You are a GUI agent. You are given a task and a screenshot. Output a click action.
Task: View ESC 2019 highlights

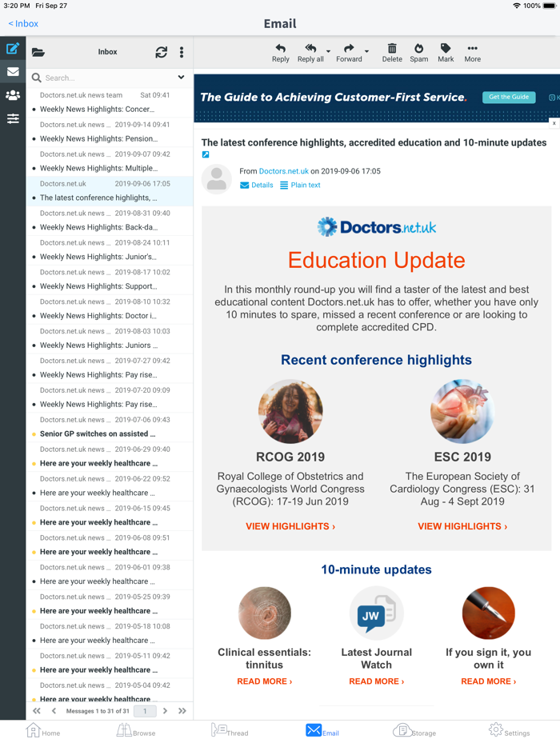[x=462, y=526]
